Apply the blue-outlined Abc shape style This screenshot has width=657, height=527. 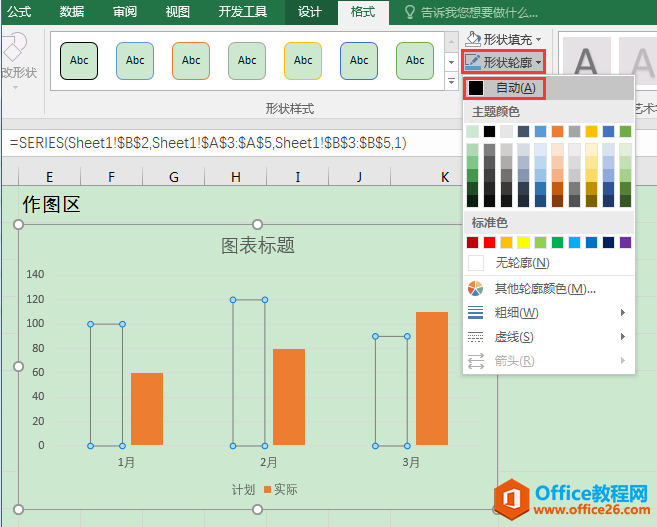tap(135, 61)
